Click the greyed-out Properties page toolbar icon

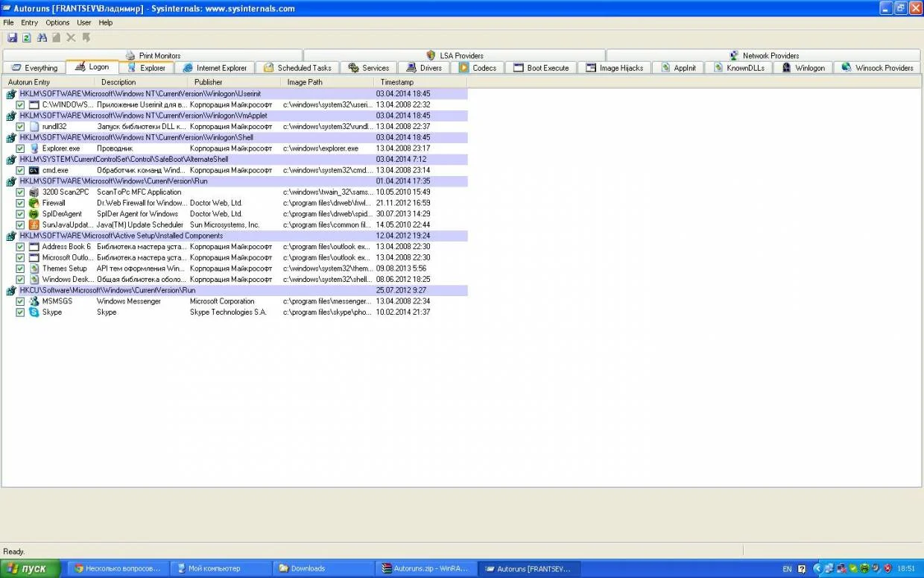57,37
